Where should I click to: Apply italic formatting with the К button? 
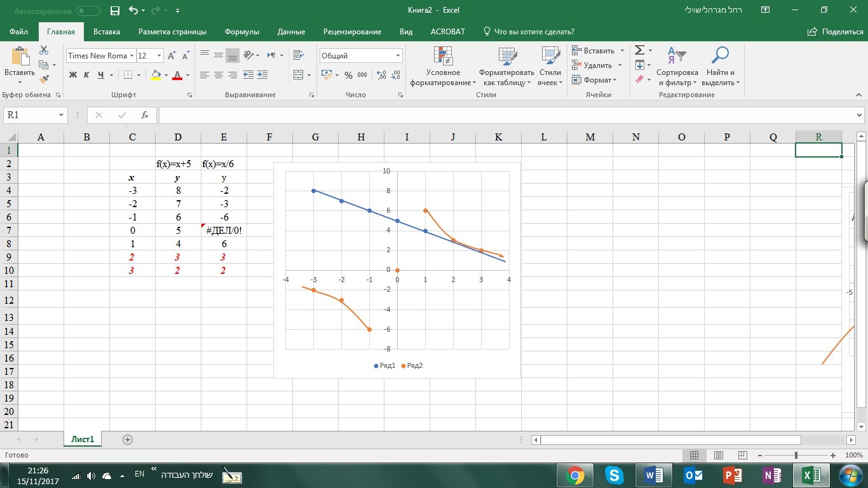86,75
